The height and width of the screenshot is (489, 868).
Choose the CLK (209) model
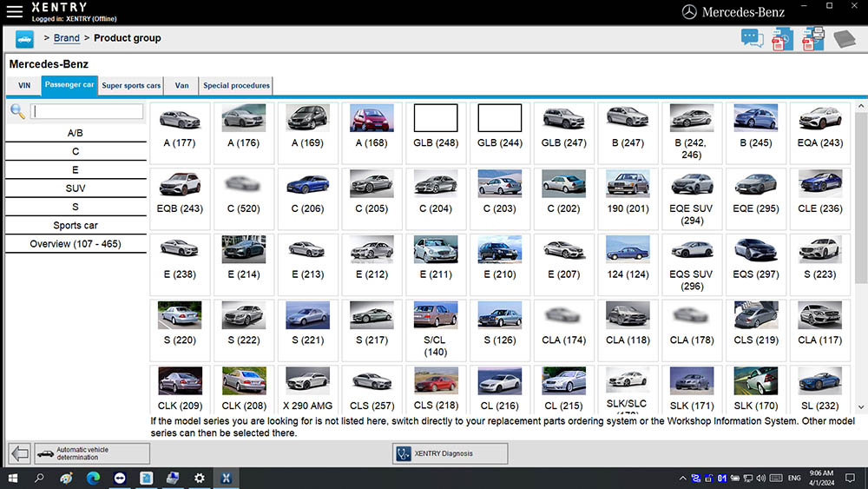pyautogui.click(x=180, y=389)
